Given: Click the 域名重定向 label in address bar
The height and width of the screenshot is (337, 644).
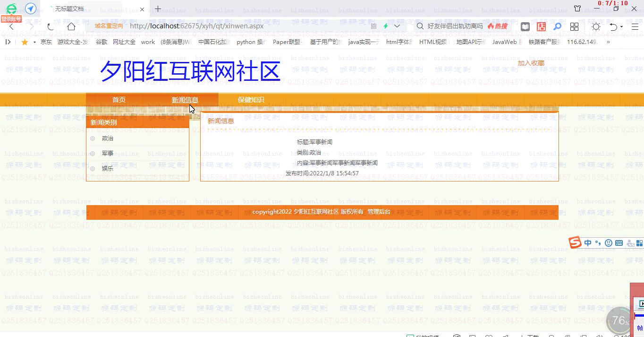Looking at the screenshot, I should coord(109,26).
